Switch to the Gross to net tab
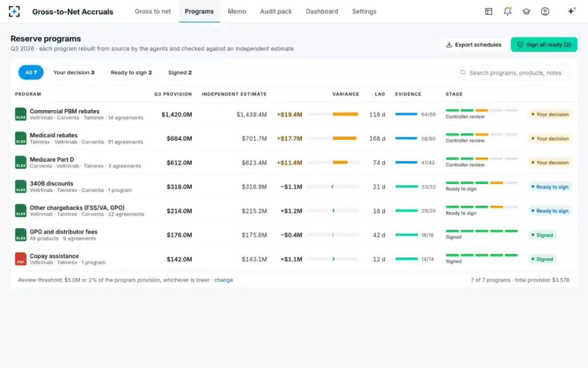The image size is (588, 368). pyautogui.click(x=153, y=11)
